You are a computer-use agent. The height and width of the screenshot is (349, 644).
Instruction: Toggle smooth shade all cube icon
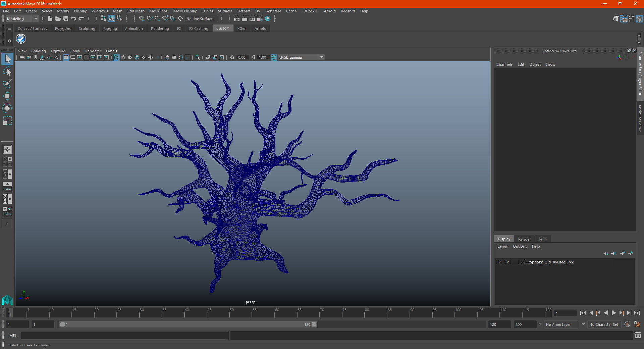[x=123, y=57]
